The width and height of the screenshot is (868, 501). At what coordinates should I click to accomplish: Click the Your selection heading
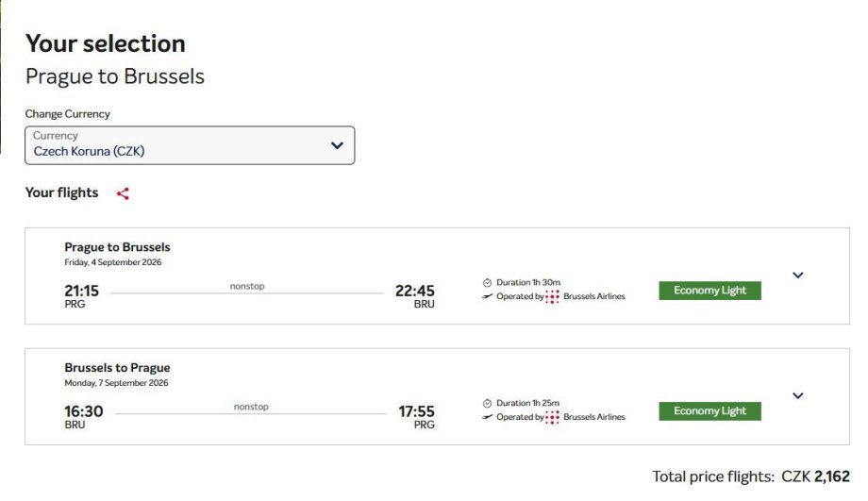click(x=105, y=43)
